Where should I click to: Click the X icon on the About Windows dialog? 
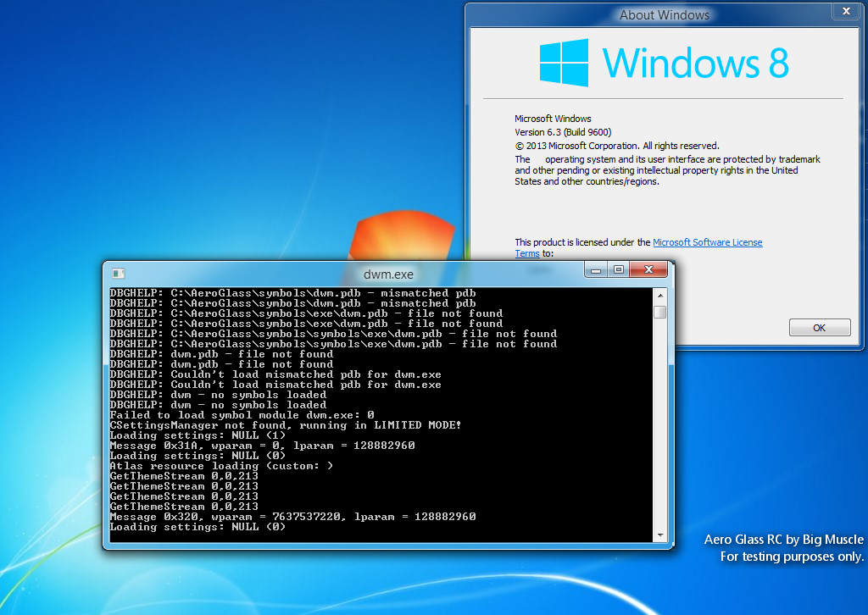[845, 10]
